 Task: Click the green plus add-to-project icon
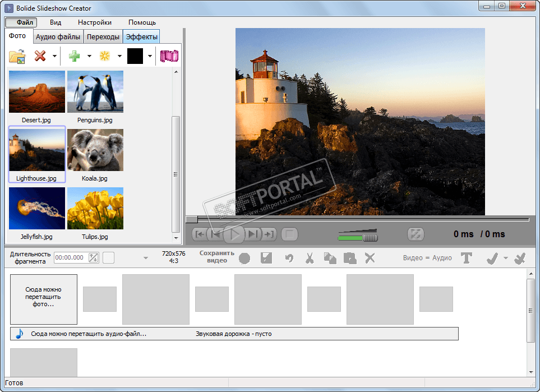tap(74, 56)
